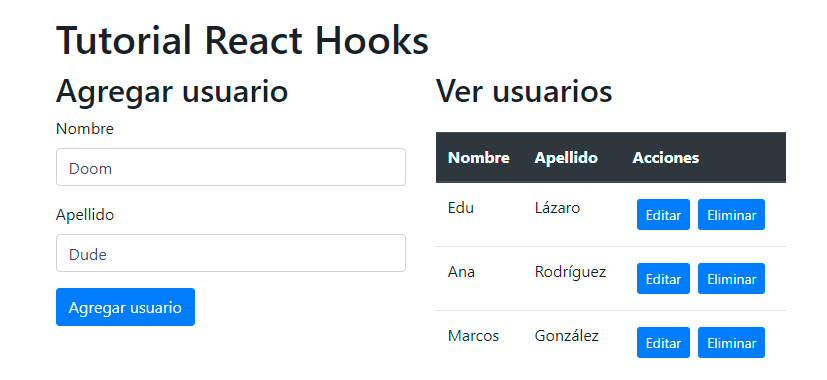Click the Acciones column header
Viewport: 827px width, 380px height.
pyautogui.click(x=666, y=157)
